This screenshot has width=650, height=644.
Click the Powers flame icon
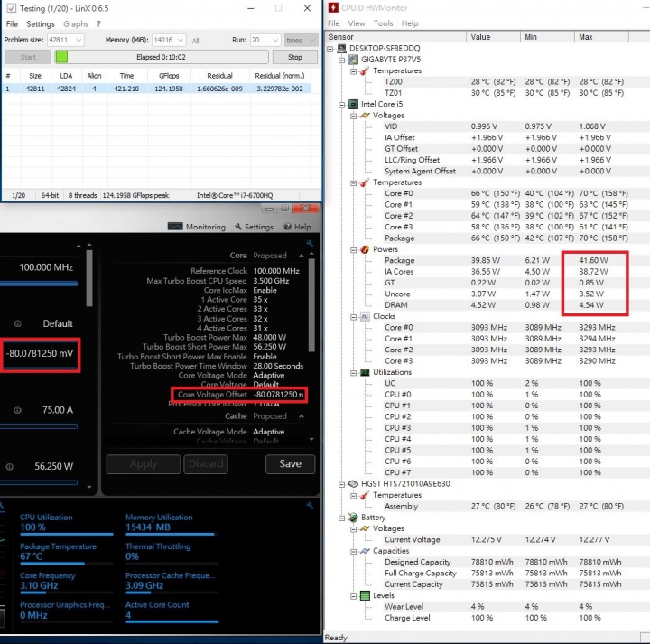[x=365, y=249]
